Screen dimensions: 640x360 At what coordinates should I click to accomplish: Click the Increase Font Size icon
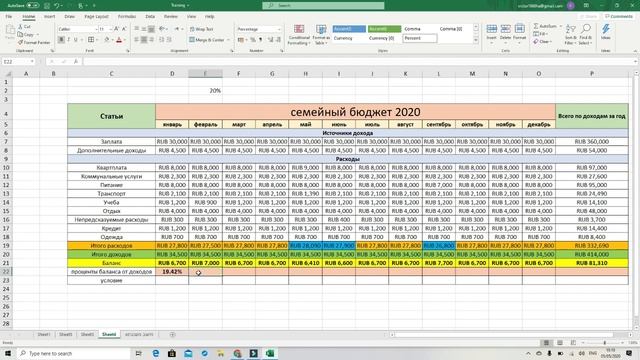coord(117,29)
